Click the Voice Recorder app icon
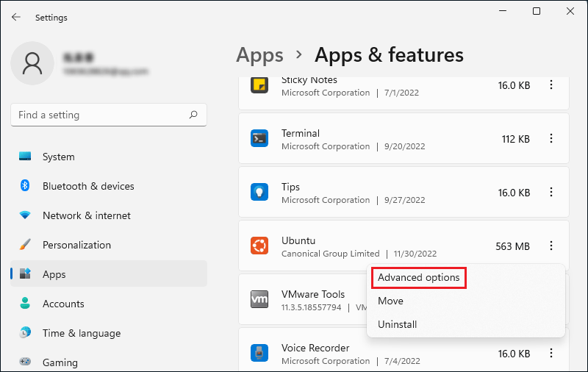588x372 pixels. [x=259, y=353]
